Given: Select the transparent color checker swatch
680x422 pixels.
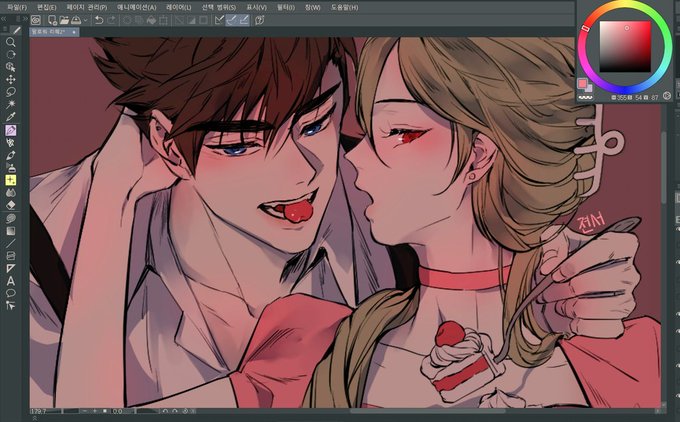Looking at the screenshot, I should point(585,97).
